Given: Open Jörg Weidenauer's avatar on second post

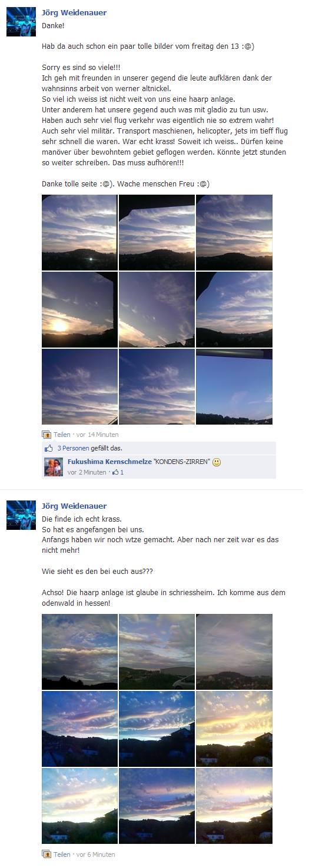Looking at the screenshot, I should 21,515.
